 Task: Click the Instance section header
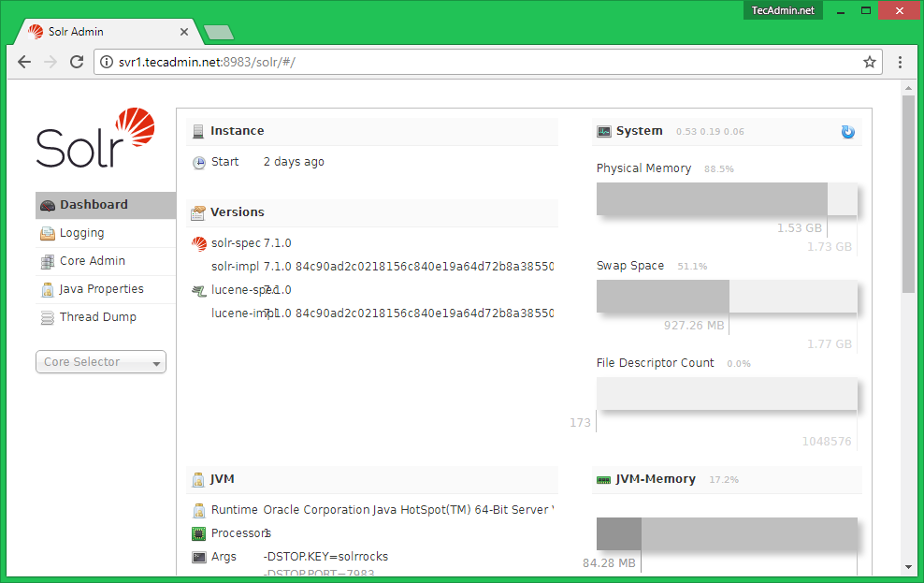click(x=372, y=131)
